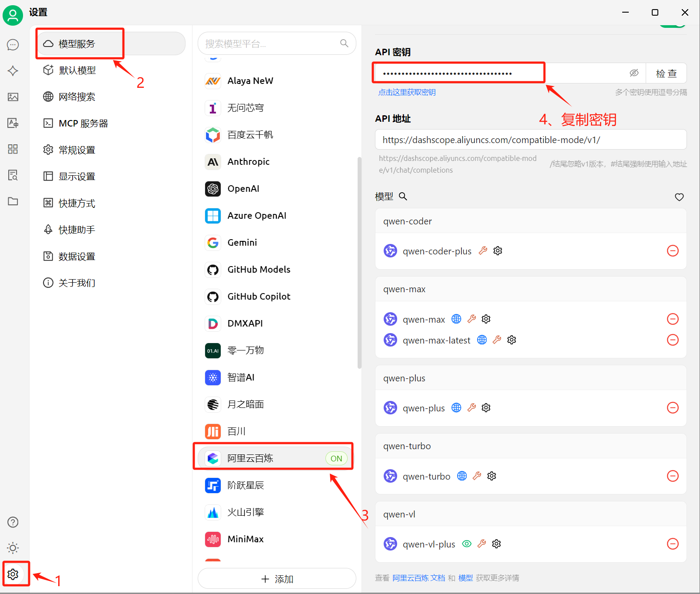Open settings gear for qwen-turbo
700x594 pixels.
[x=492, y=476]
